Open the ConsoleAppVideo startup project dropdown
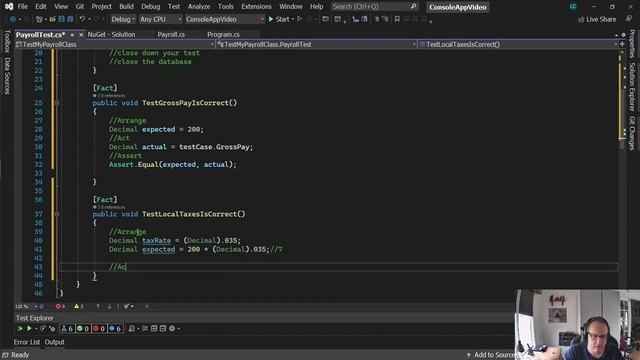The height and width of the screenshot is (360, 640). pos(224,19)
